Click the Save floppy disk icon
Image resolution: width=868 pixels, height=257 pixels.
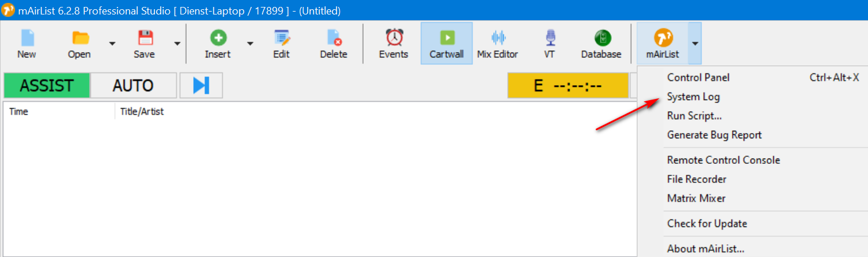(144, 38)
